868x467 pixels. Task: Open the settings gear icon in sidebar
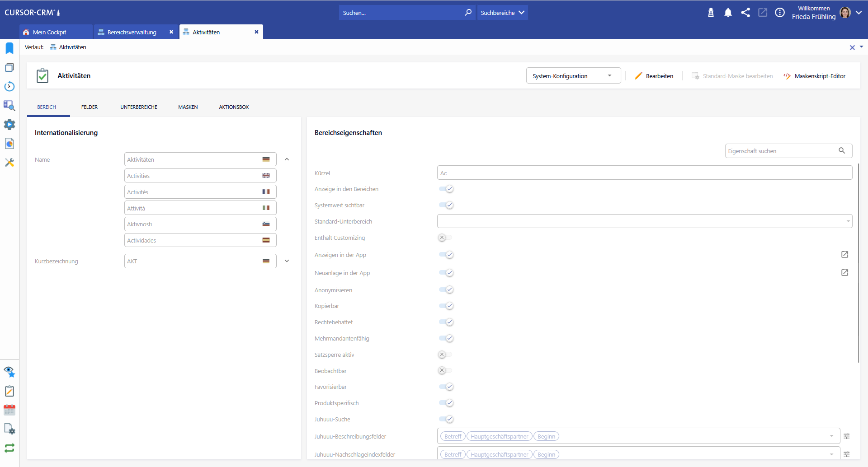(x=9, y=125)
